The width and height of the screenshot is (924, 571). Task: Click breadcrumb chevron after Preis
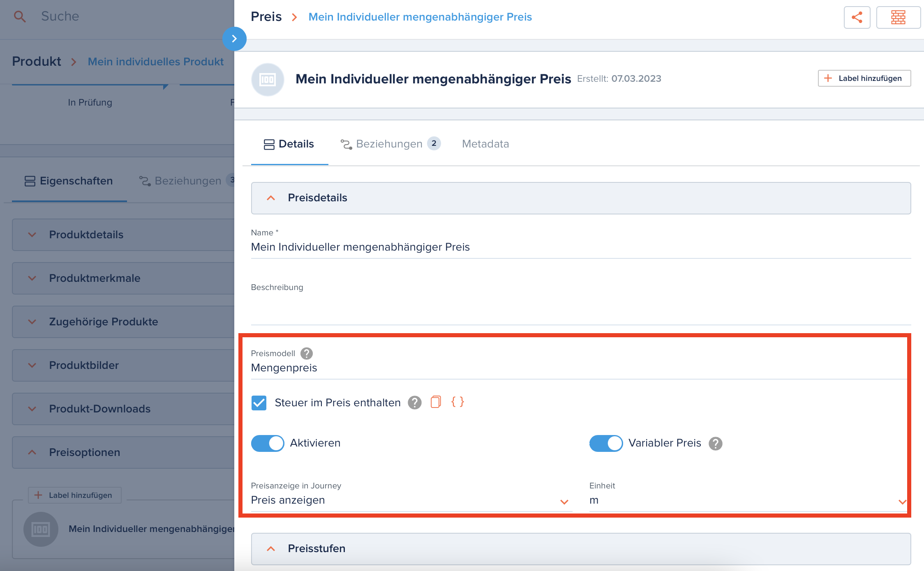coord(294,17)
